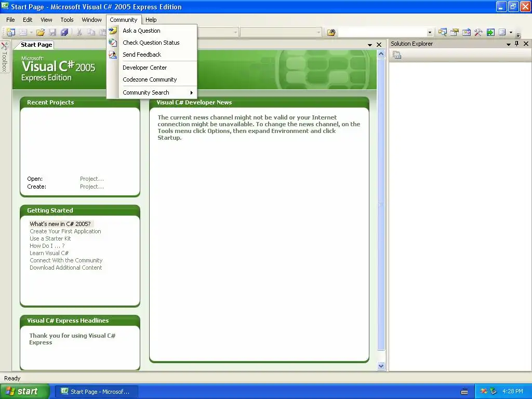Click the Copy toolbar icon

coord(91,32)
